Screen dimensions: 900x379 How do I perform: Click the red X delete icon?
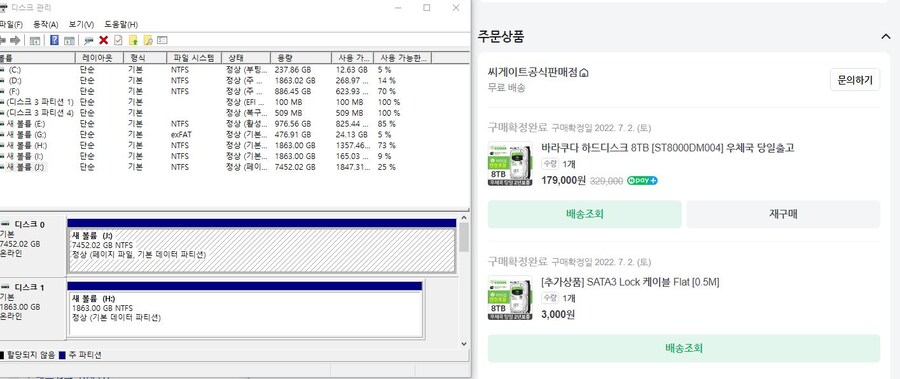tap(104, 40)
